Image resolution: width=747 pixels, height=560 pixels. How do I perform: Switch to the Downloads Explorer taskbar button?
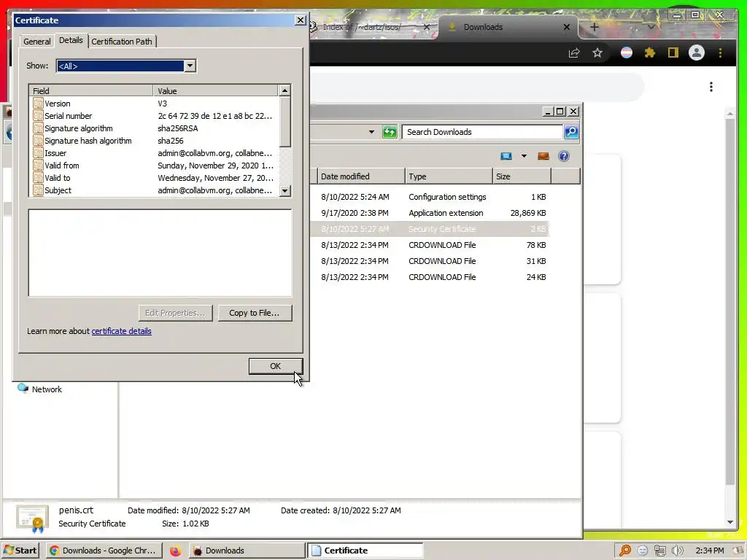(x=247, y=551)
